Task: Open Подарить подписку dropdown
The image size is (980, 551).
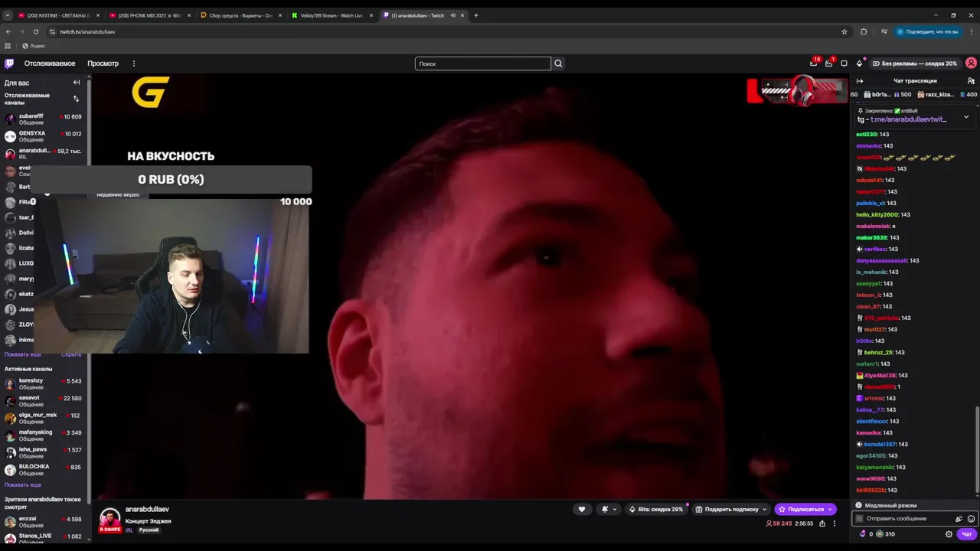Action: (x=731, y=509)
